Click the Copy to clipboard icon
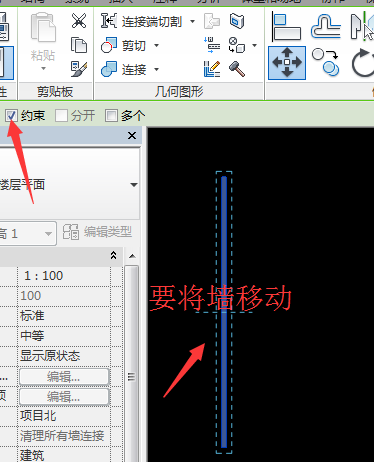 (x=79, y=45)
